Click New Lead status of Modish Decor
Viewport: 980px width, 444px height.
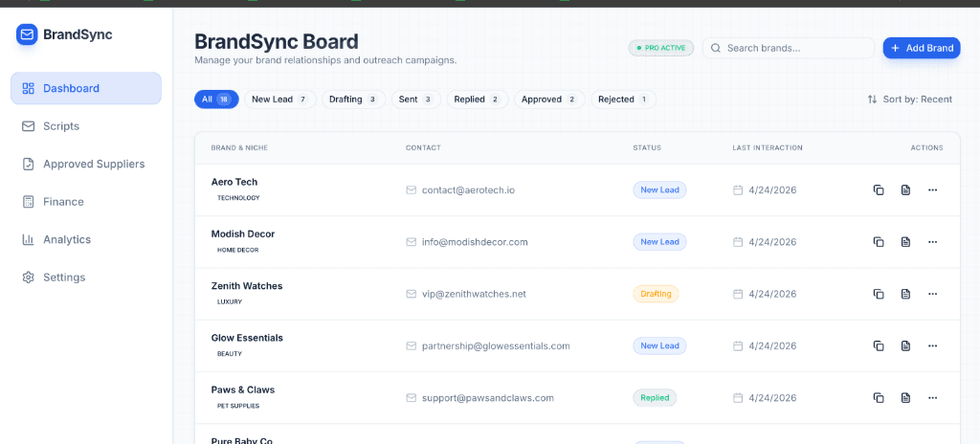659,242
